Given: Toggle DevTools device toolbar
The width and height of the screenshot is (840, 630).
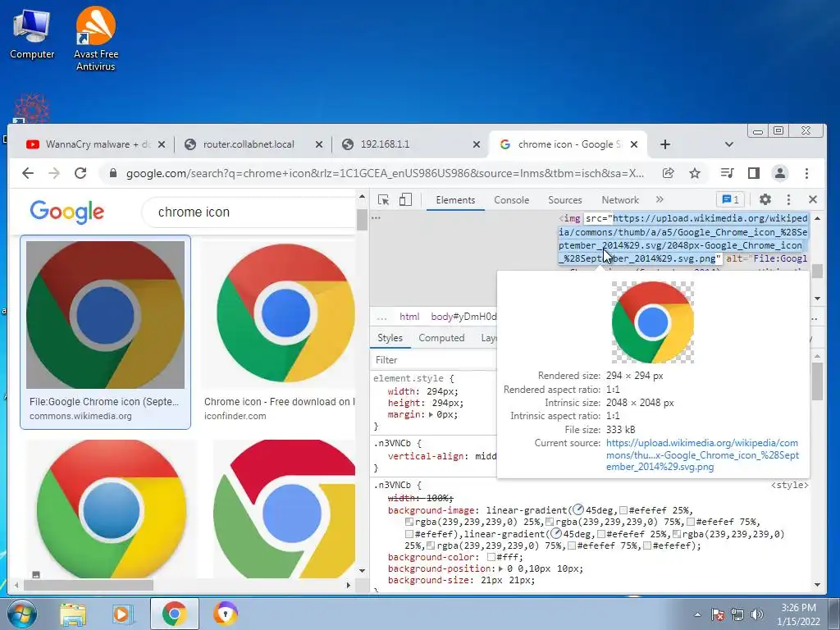Looking at the screenshot, I should coord(405,200).
